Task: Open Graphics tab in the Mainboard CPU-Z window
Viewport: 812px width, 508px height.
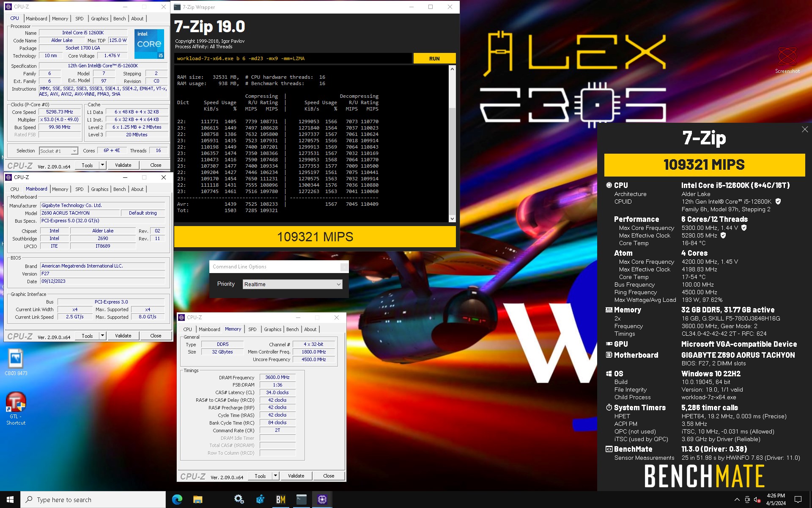Action: (x=100, y=189)
